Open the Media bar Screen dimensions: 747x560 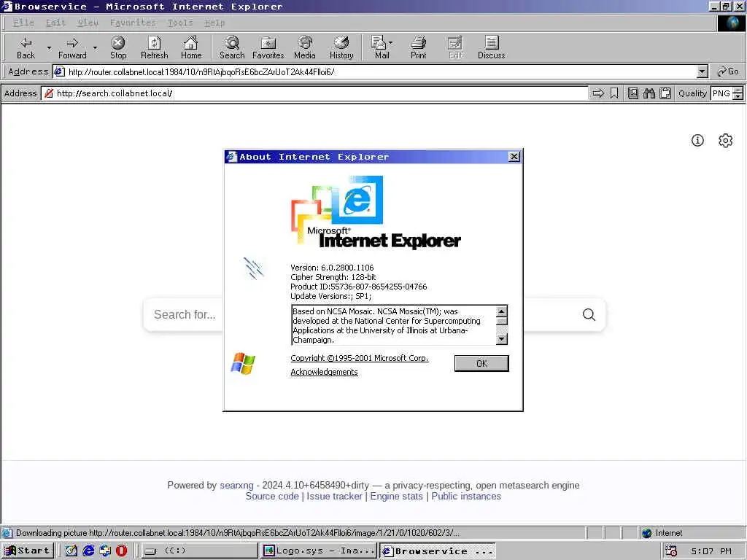pos(305,47)
